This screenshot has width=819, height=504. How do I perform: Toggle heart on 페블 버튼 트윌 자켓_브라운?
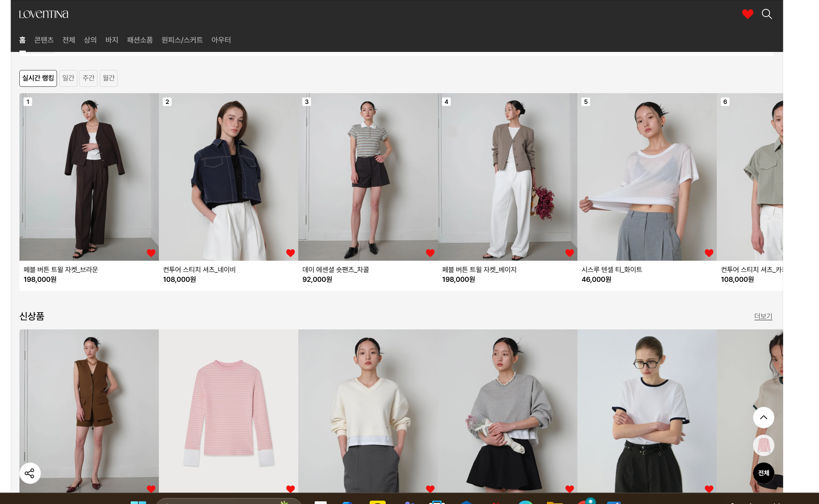coord(151,253)
